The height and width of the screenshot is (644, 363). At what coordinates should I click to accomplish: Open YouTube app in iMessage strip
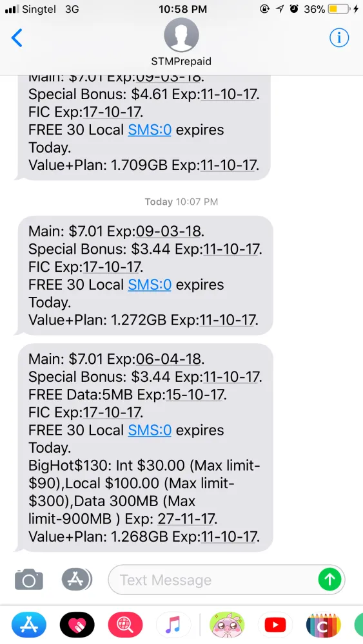275,625
